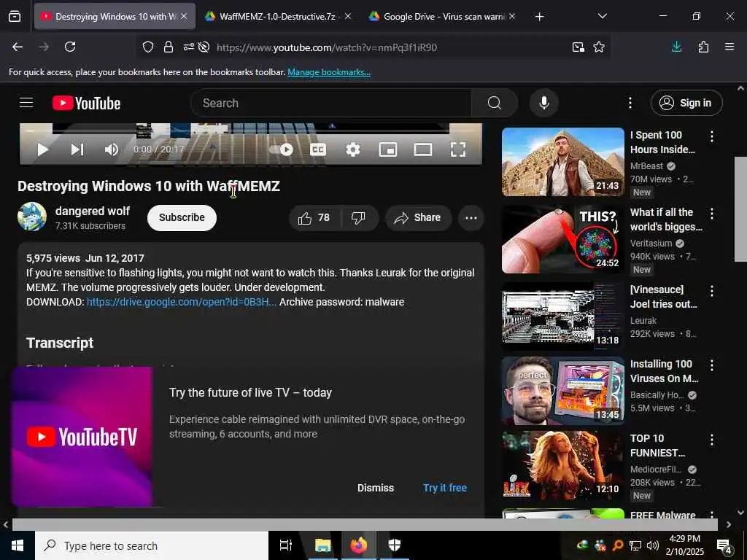Image resolution: width=747 pixels, height=560 pixels.
Task: Open the Firefox extensions menu
Action: (x=703, y=47)
